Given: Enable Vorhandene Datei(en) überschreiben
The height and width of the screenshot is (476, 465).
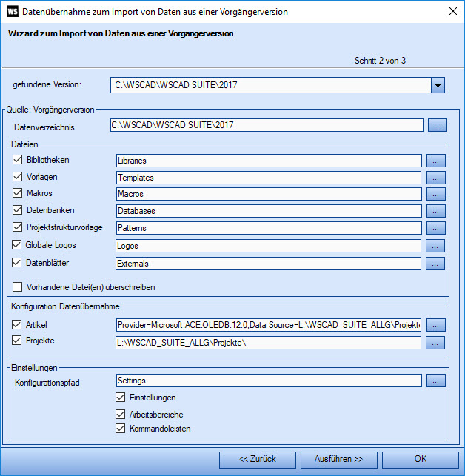Looking at the screenshot, I should (x=17, y=287).
